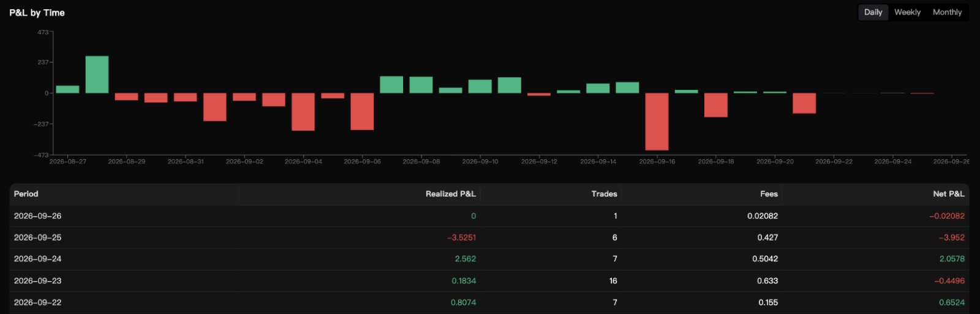Select the 2026-09-24 table row

(x=489, y=259)
